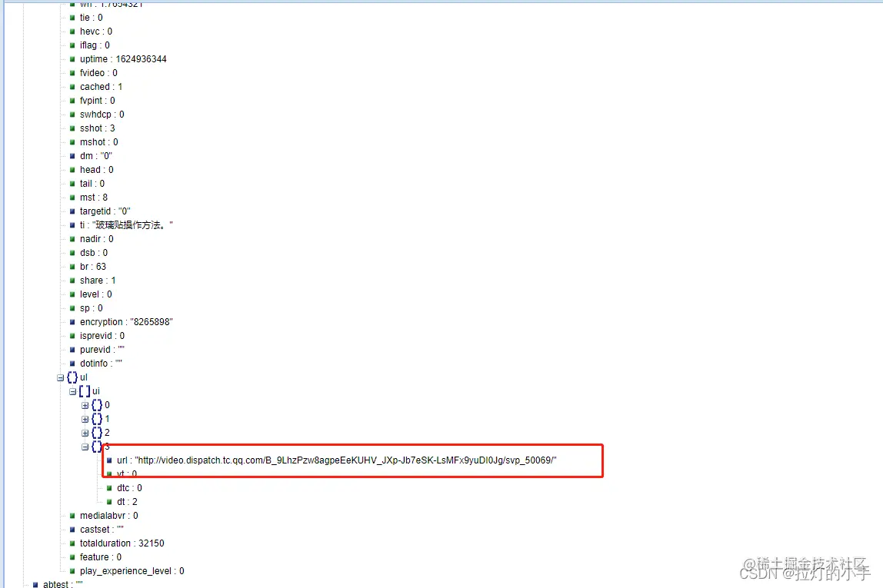Image resolution: width=883 pixels, height=588 pixels.
Task: Click the blue icon beside url
Action: click(109, 460)
